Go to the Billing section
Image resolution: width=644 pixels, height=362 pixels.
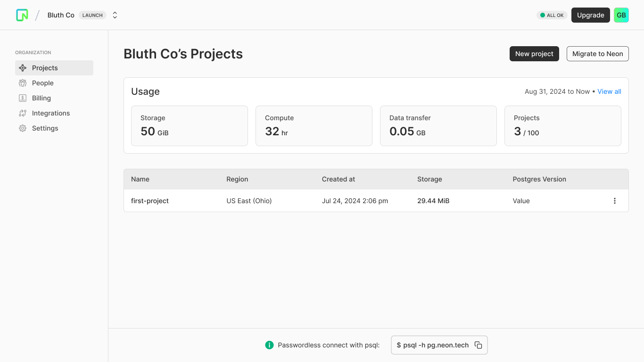(41, 98)
